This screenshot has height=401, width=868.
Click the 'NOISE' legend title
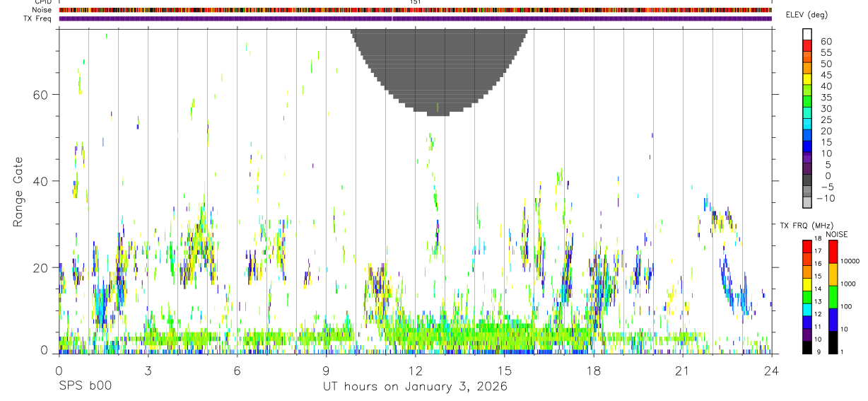(x=836, y=234)
